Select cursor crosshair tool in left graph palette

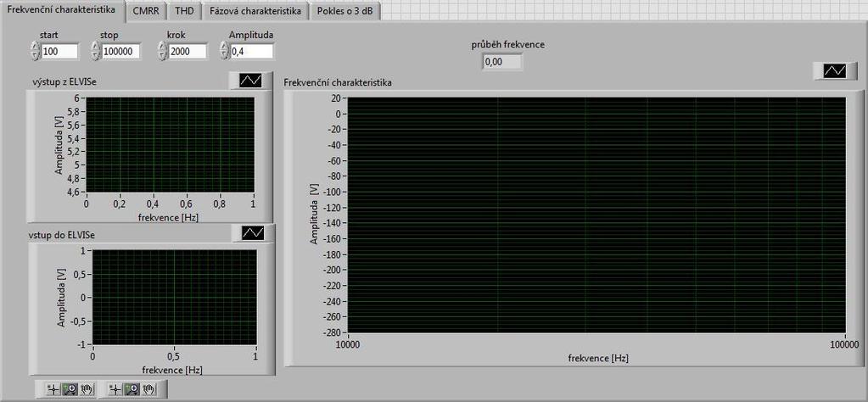point(53,389)
